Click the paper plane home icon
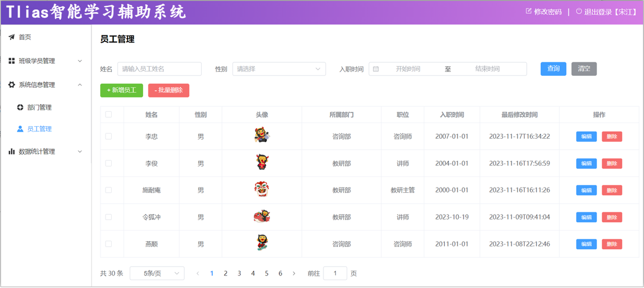The height and width of the screenshot is (288, 644). click(12, 37)
